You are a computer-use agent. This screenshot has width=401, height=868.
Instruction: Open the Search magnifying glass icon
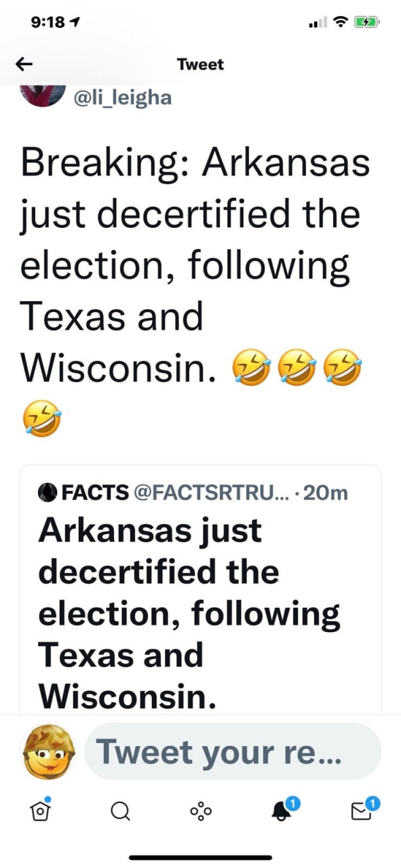[120, 811]
